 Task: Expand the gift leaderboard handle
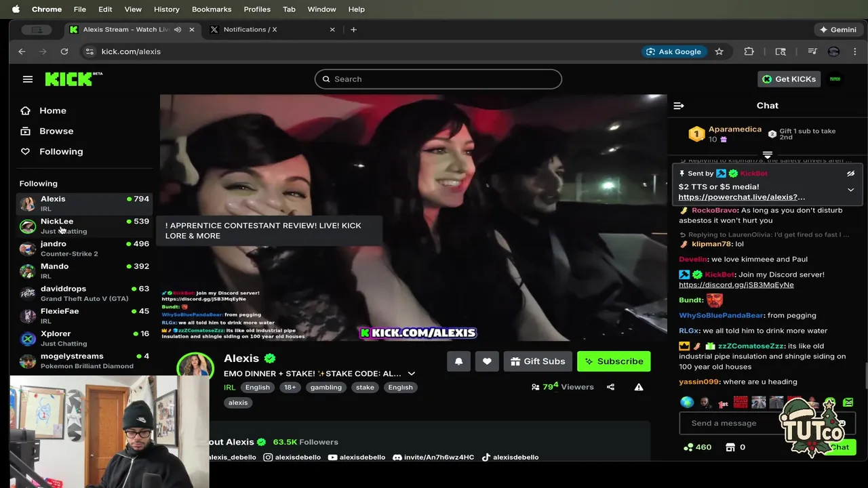tap(768, 155)
